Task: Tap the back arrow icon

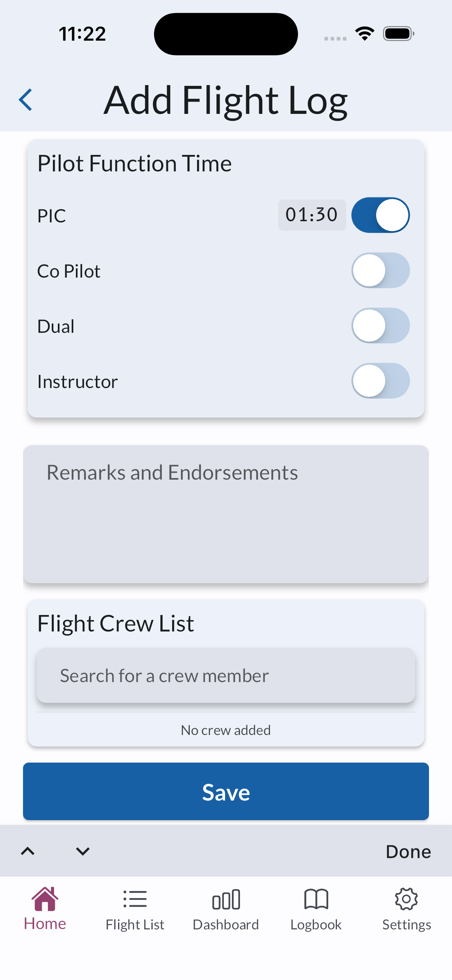Action: 25,100
